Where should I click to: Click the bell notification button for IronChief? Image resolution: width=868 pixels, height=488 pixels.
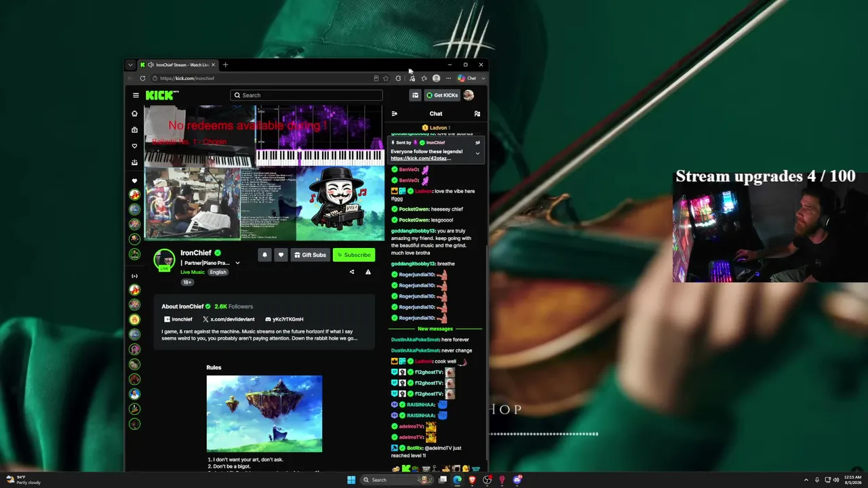[x=264, y=255]
